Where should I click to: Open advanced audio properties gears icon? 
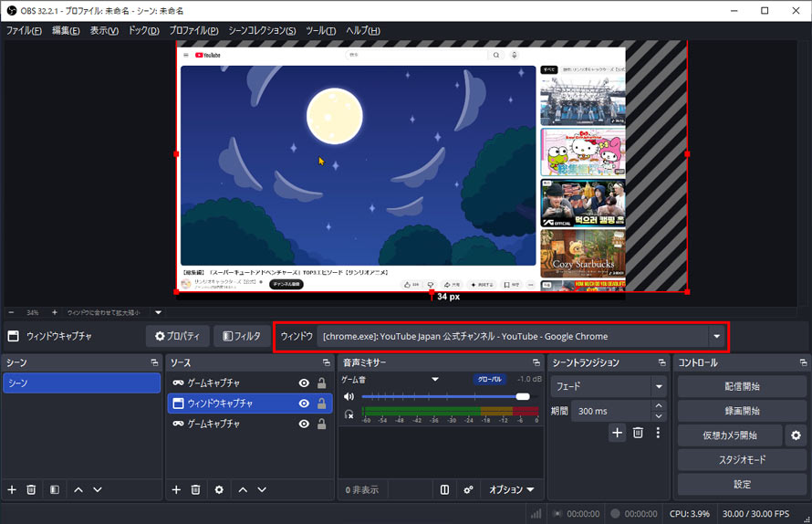[468, 490]
